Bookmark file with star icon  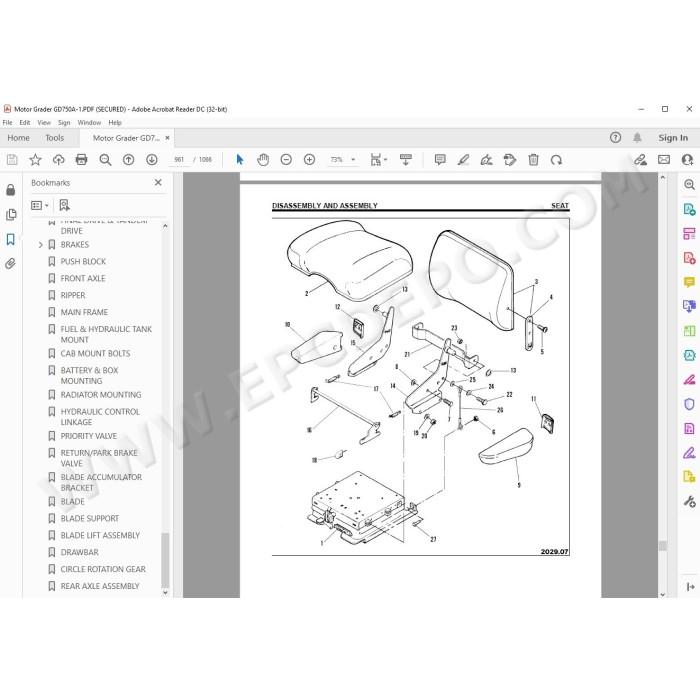pyautogui.click(x=35, y=159)
